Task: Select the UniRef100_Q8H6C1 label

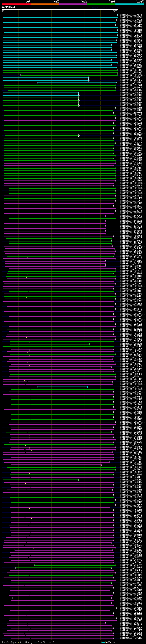Action: [131, 40]
